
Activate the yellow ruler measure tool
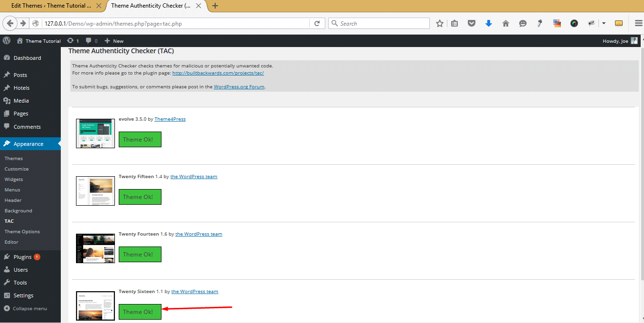(x=619, y=23)
